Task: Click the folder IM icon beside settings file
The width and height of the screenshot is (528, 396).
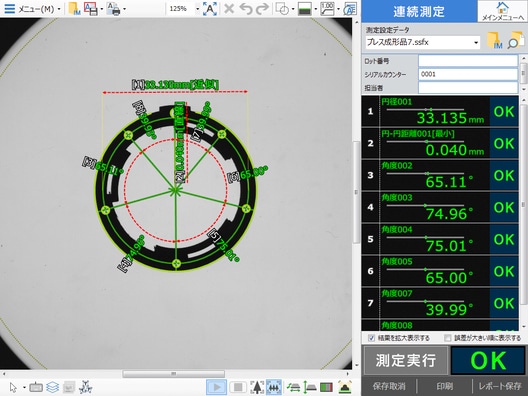Action: click(495, 40)
